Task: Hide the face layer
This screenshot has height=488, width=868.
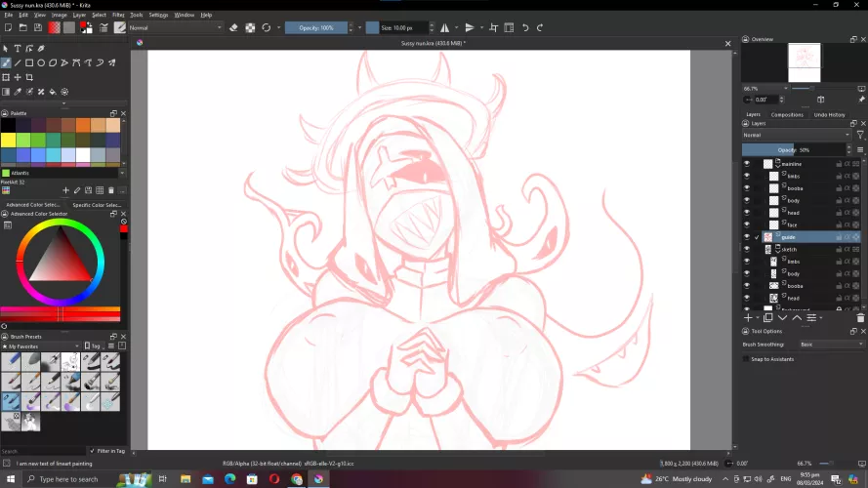Action: click(x=747, y=224)
